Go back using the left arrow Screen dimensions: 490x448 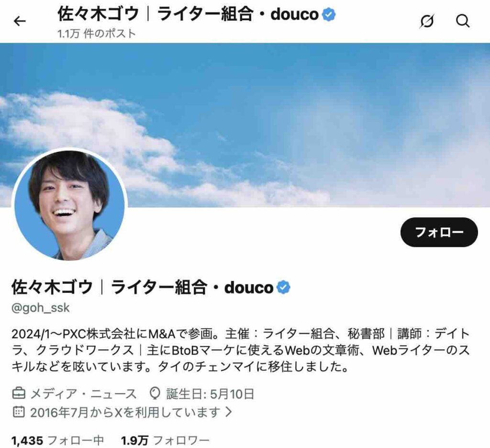20,21
